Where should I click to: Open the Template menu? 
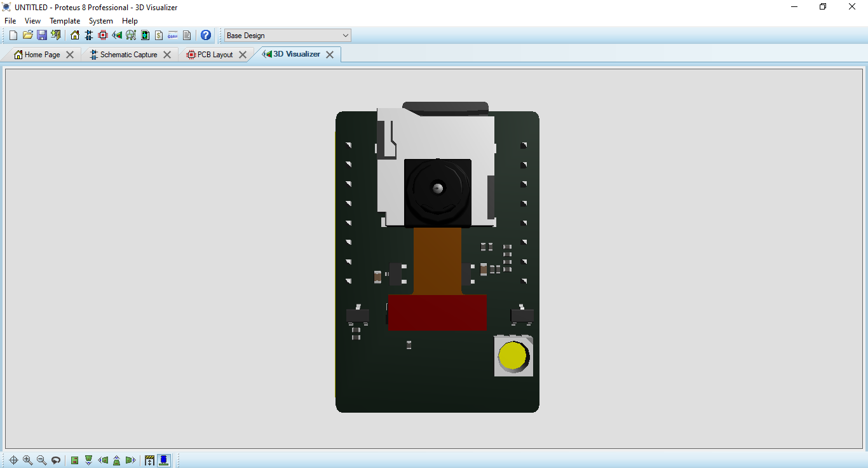tap(65, 20)
